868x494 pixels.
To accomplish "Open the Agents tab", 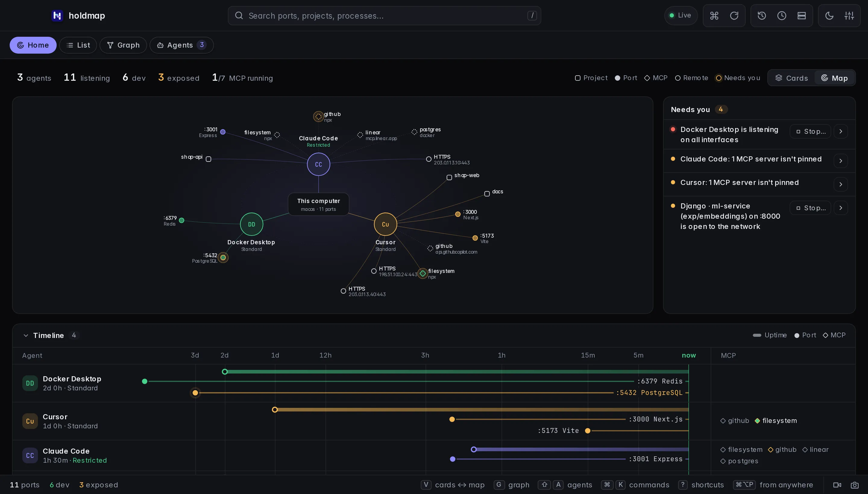I will coord(181,45).
